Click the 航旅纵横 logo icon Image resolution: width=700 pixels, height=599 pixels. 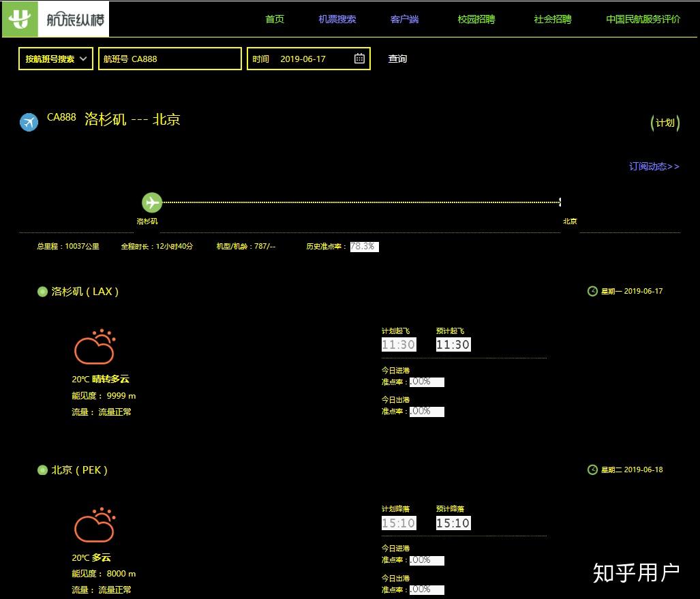point(20,19)
